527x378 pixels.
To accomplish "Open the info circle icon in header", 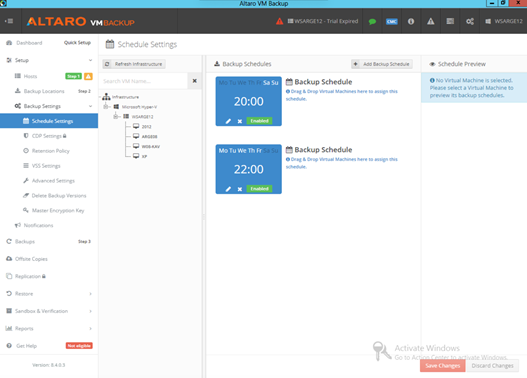I will [x=411, y=21].
